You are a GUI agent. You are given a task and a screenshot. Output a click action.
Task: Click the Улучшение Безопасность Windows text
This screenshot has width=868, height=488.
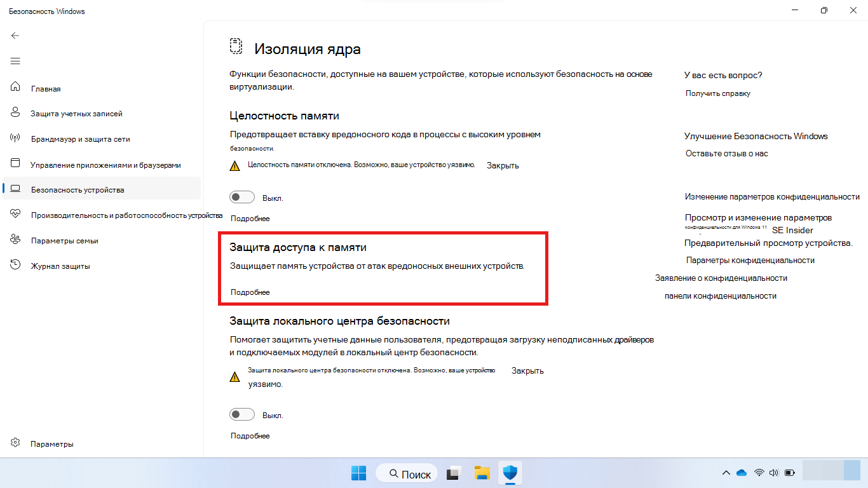pyautogui.click(x=756, y=136)
